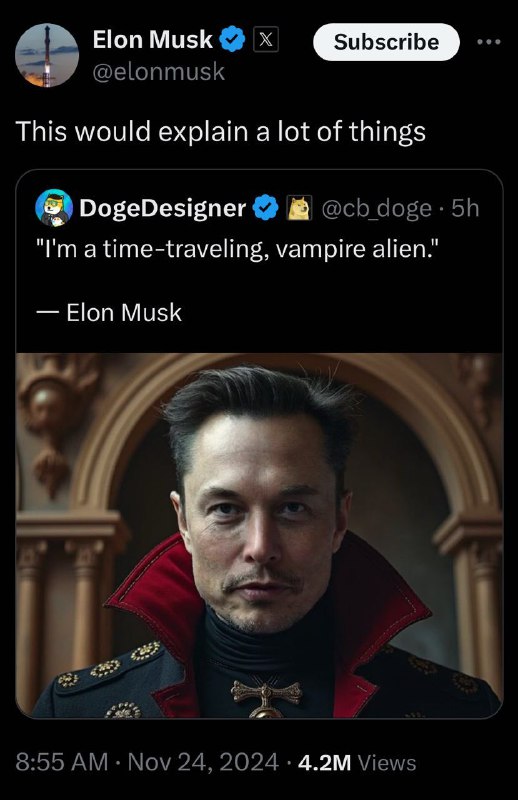The image size is (518, 800).
Task: Click the verified badge beside DogeDesigner
Action: coord(265,208)
